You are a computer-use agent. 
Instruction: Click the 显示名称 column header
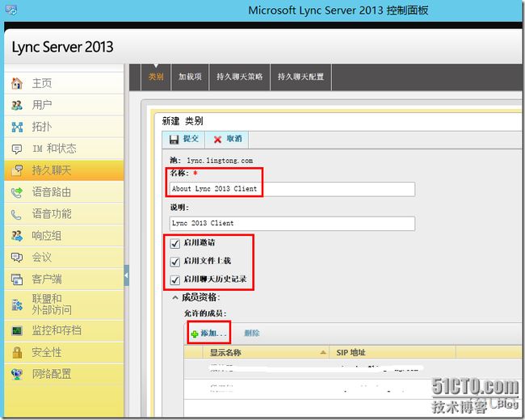266,352
